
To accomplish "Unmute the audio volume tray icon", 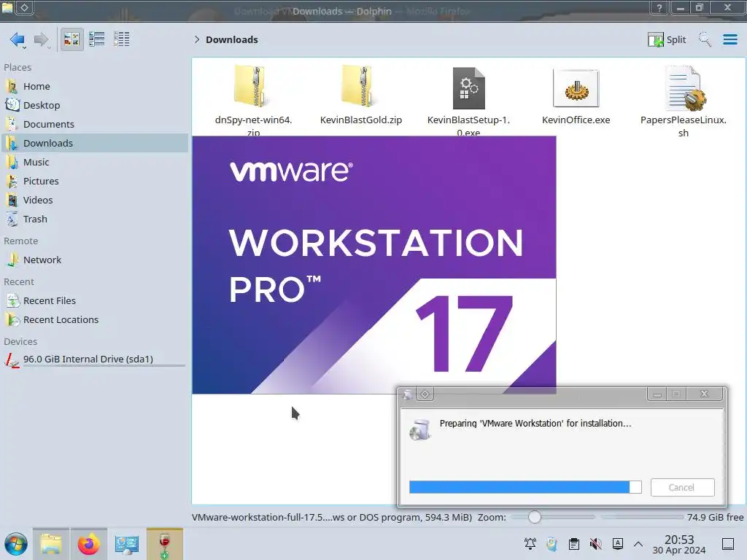I will point(596,544).
